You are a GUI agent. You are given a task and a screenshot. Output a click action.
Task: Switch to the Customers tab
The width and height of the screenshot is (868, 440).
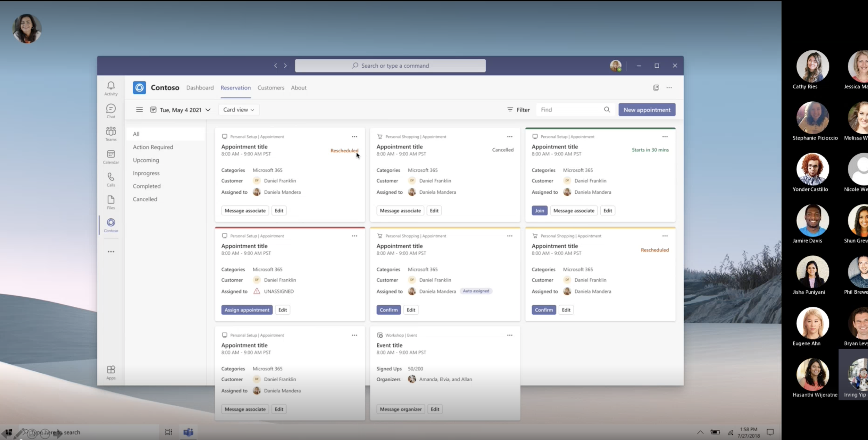click(271, 88)
